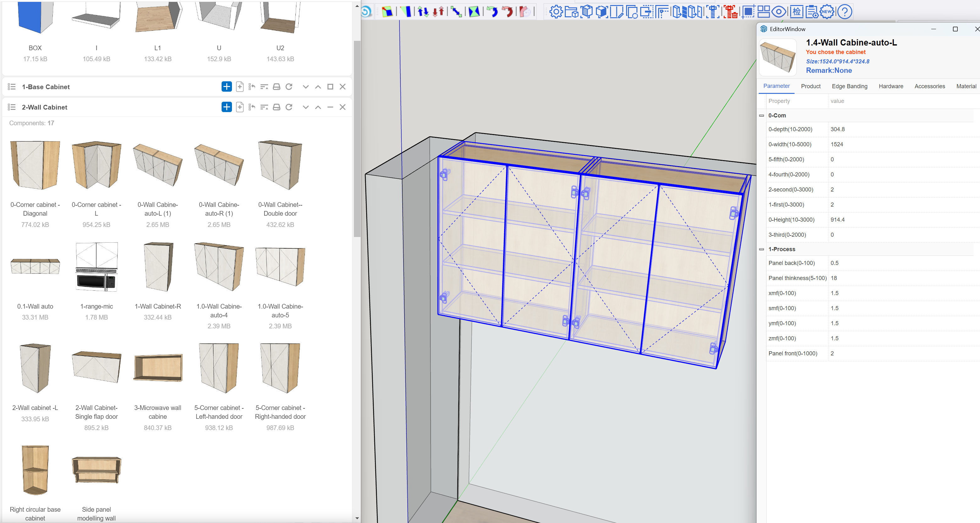Switch to the Material tab
Image resolution: width=980 pixels, height=523 pixels.
tap(966, 86)
